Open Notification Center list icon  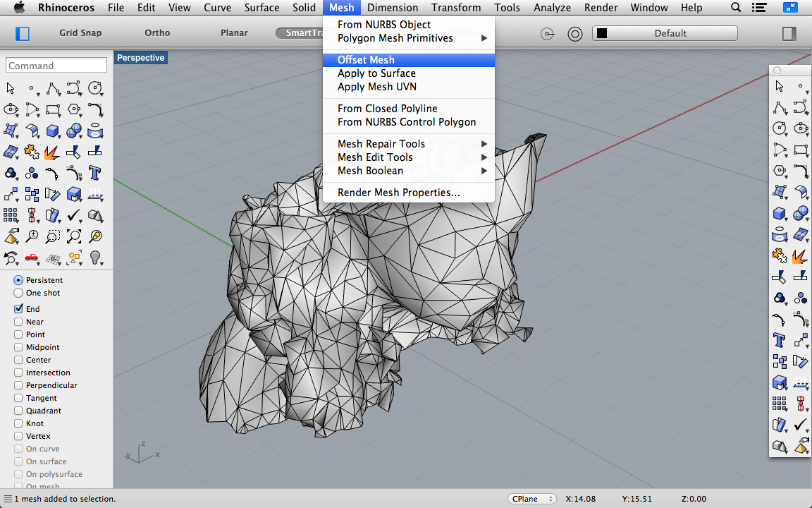click(x=759, y=7)
